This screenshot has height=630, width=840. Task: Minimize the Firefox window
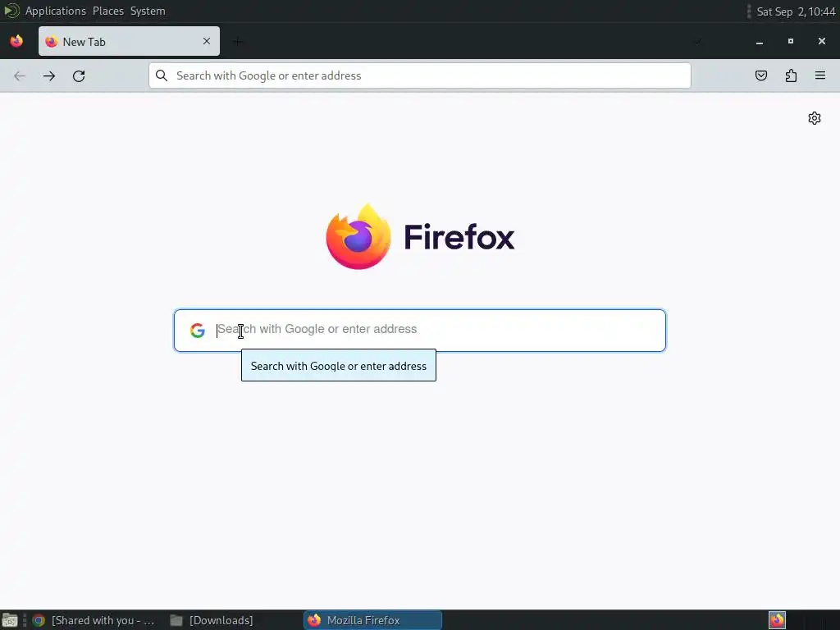pyautogui.click(x=760, y=41)
